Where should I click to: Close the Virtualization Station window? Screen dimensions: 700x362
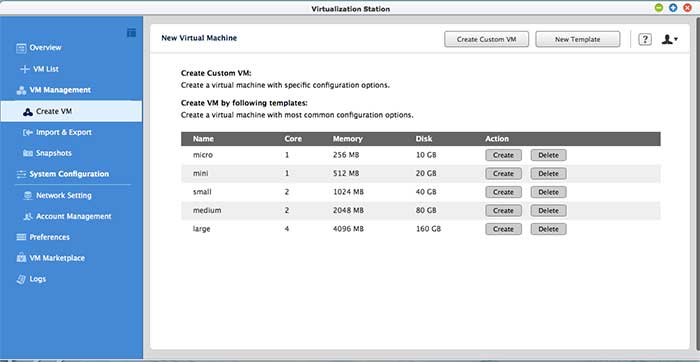688,8
